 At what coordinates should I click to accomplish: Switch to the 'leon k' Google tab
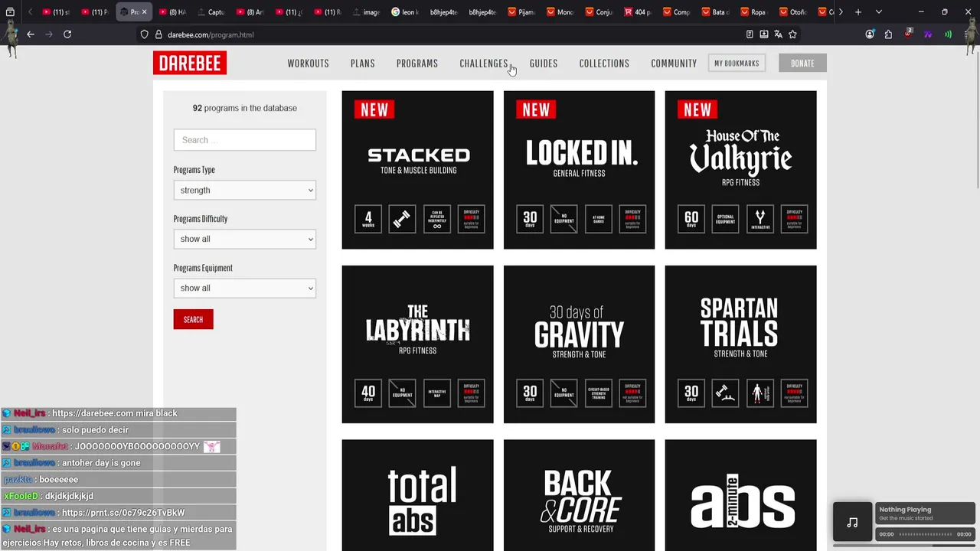[406, 12]
